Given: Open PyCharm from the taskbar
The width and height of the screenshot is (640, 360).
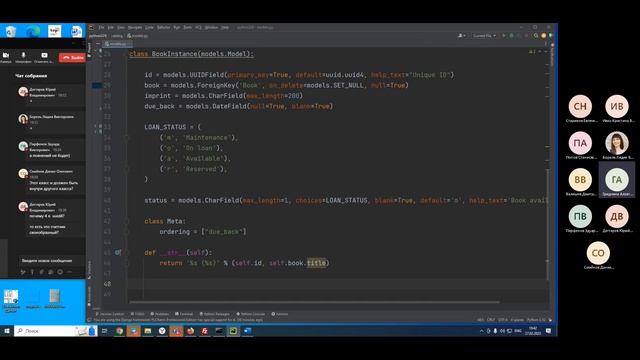Looking at the screenshot, I should [233, 331].
